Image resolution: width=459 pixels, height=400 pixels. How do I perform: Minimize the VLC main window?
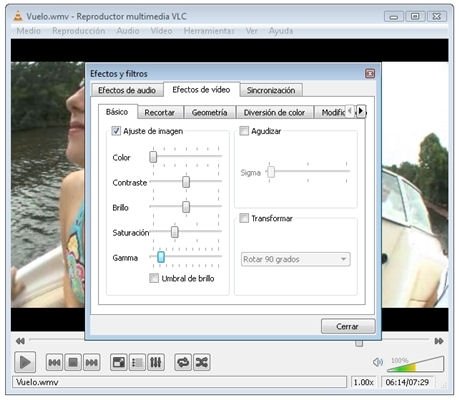pos(394,16)
